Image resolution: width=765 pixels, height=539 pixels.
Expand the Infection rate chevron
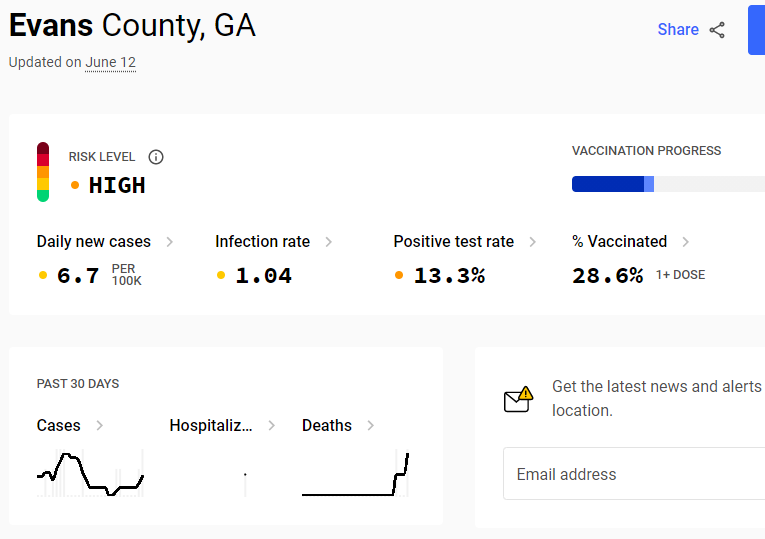[328, 242]
